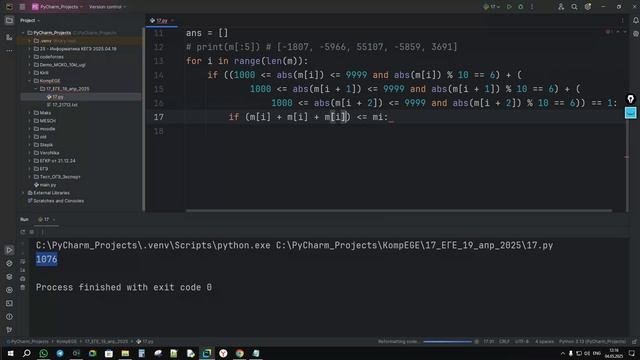Image resolution: width=640 pixels, height=360 pixels.
Task: Open the main menu hamburger icon
Action: click(22, 7)
